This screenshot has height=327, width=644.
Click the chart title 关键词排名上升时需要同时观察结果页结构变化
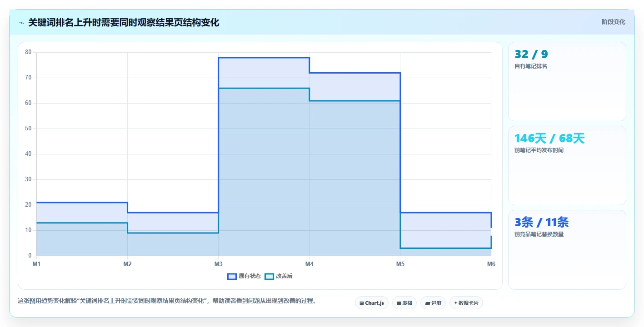pos(124,23)
